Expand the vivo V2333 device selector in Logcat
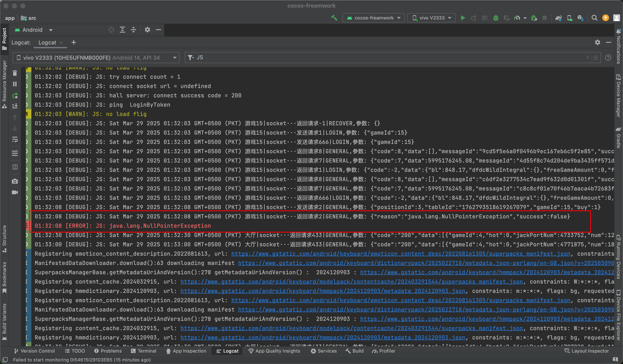The width and height of the screenshot is (623, 364). (x=96, y=58)
